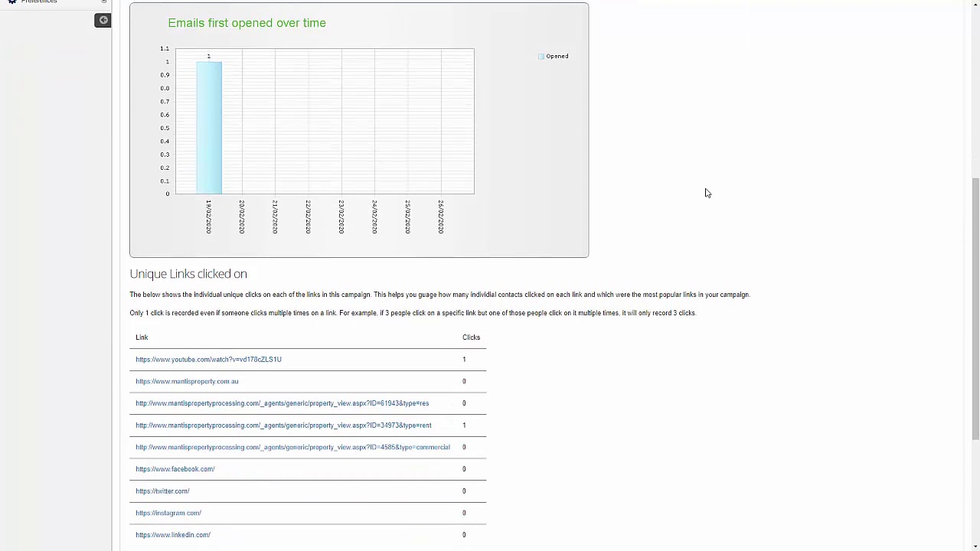Collapse the sidebar with the back arrow
Viewport: 980px width, 551px height.
point(103,20)
